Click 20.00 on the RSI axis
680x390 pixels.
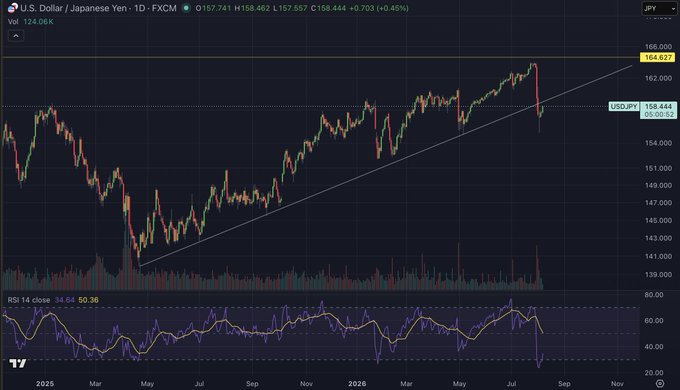tap(654, 373)
